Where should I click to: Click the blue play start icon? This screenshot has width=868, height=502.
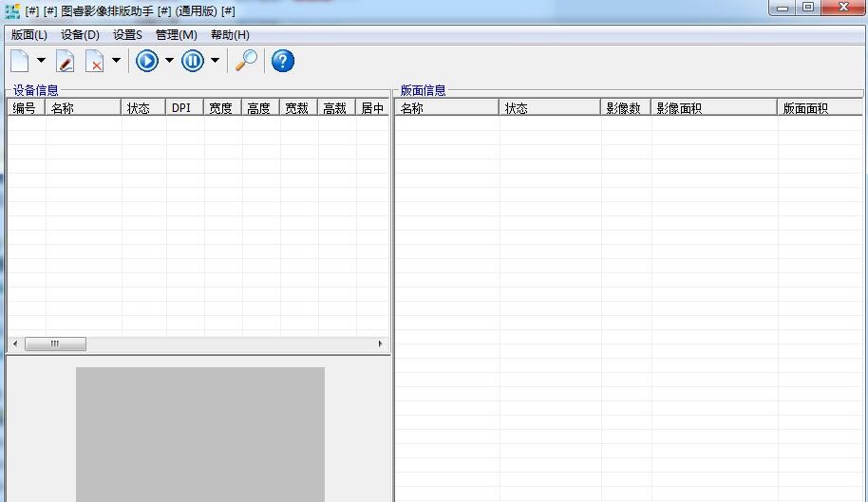[x=146, y=61]
